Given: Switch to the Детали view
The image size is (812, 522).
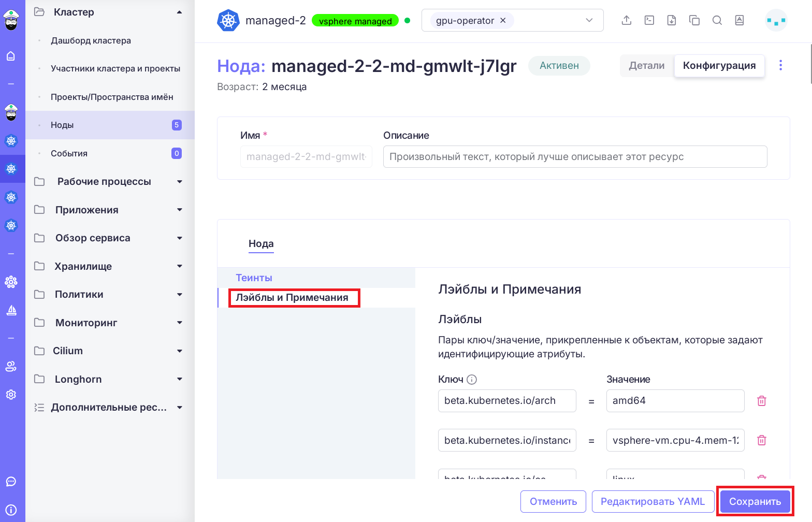Looking at the screenshot, I should click(x=647, y=66).
